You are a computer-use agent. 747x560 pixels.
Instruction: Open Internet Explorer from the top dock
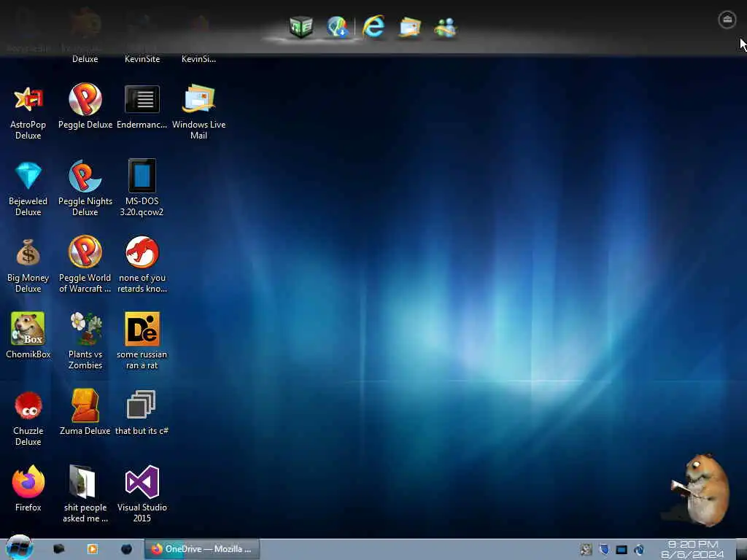tap(373, 27)
